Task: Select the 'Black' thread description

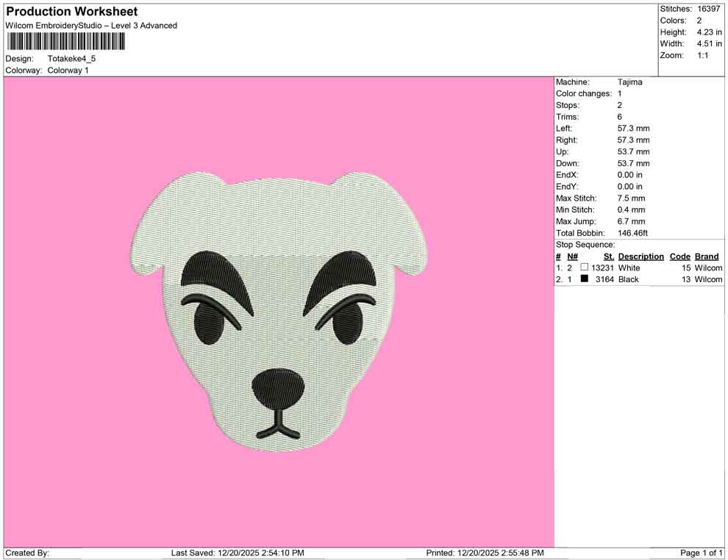Action: [629, 279]
